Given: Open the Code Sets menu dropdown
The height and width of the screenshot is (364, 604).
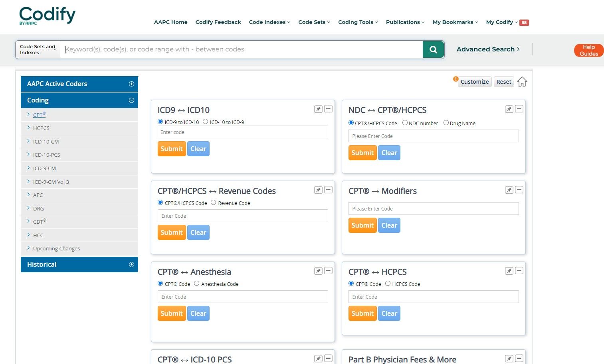Looking at the screenshot, I should [x=314, y=22].
